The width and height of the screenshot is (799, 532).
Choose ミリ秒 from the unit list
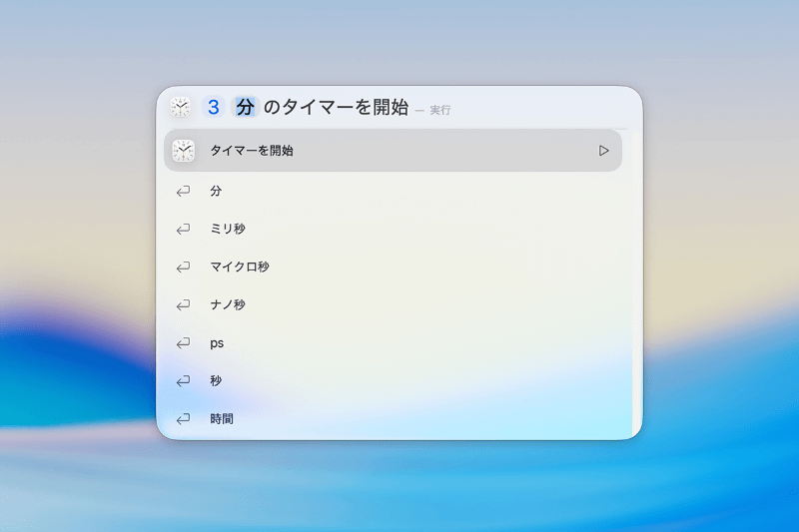pos(393,229)
